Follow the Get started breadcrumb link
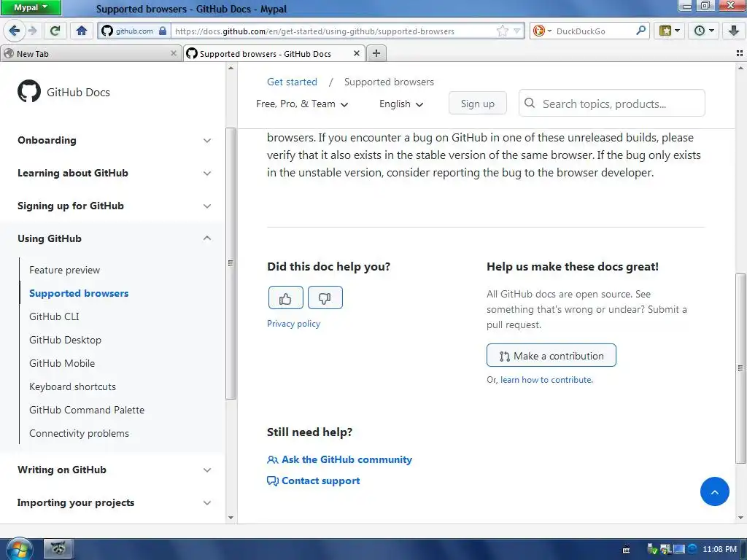The height and width of the screenshot is (560, 747). (292, 82)
